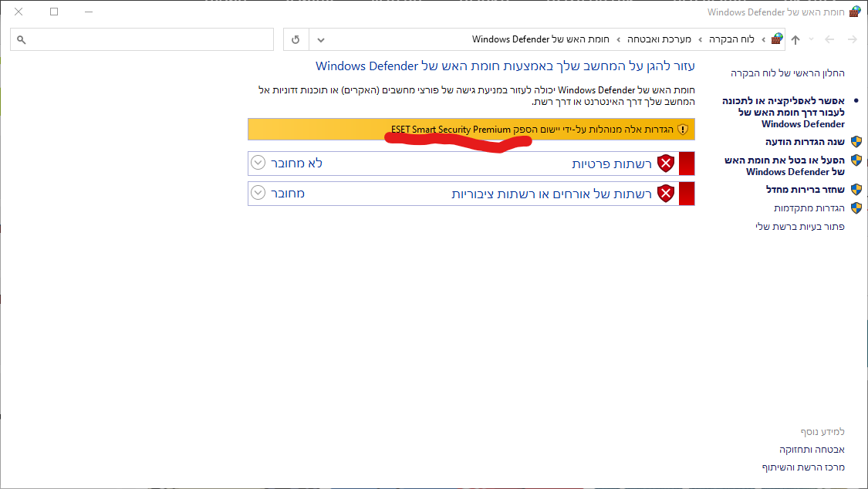Screen dimensions: 868x489
Task: Open החלון הראשי של לוח הבקרה link
Action: tap(787, 73)
